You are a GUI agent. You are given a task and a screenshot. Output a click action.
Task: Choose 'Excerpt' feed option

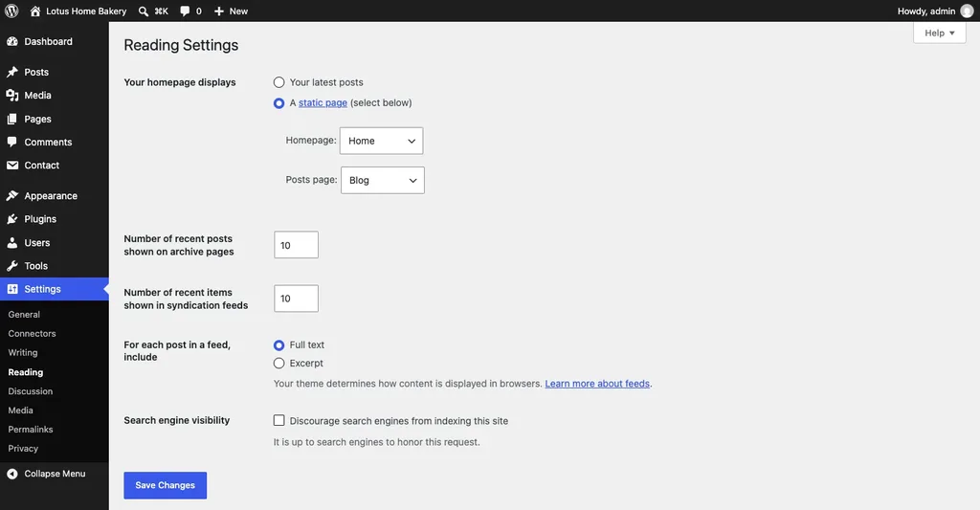[278, 364]
